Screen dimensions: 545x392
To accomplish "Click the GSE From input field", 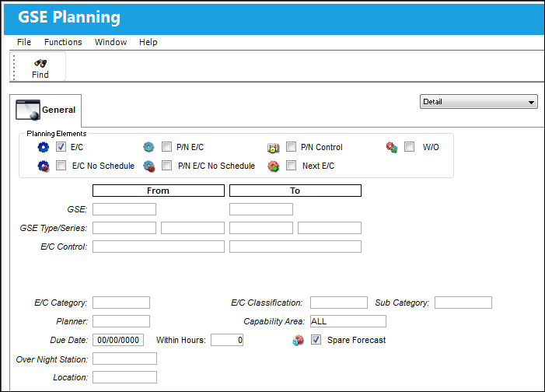I will (124, 209).
